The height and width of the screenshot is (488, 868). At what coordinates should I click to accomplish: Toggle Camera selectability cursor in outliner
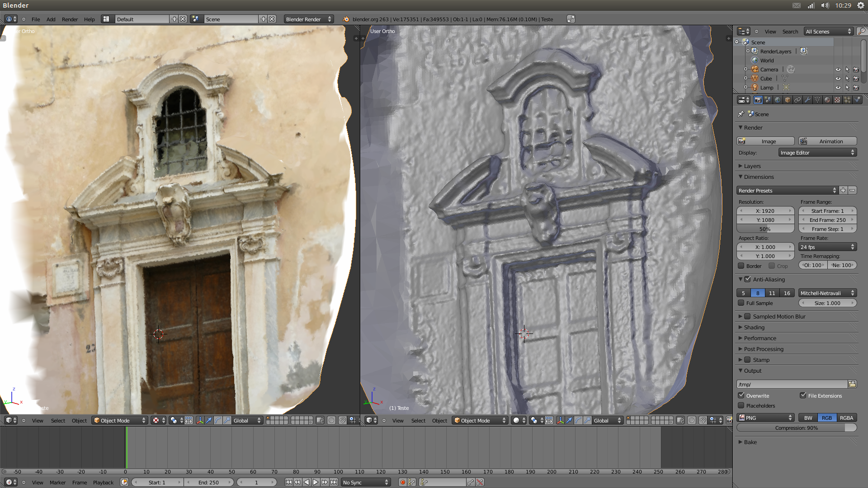pos(847,69)
